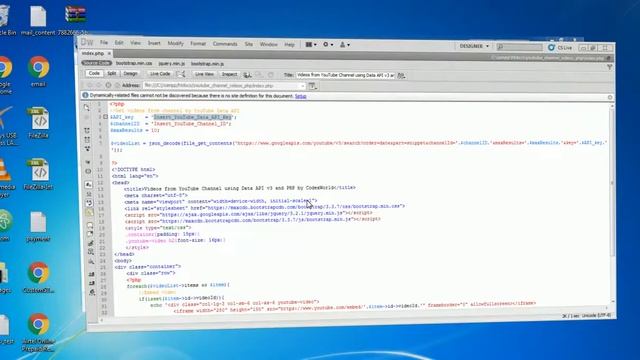Switch to Split view
Viewport: 640px width, 360px height.
pos(111,73)
